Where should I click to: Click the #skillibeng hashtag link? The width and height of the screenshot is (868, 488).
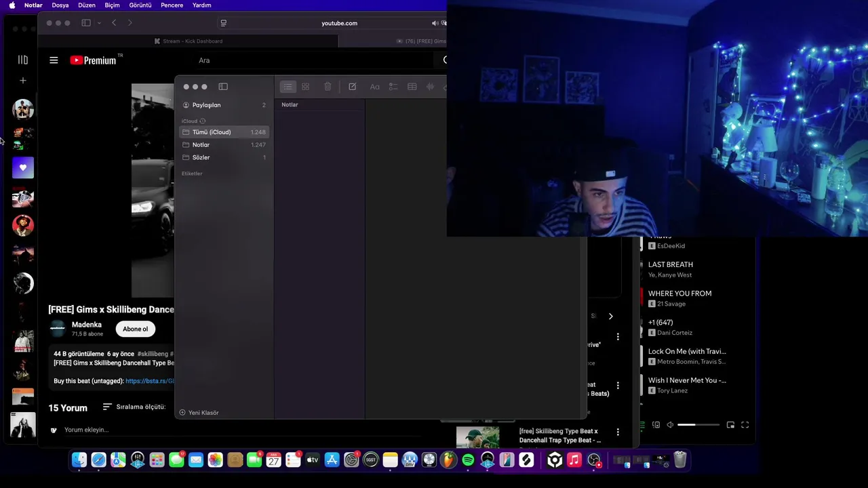click(x=153, y=354)
